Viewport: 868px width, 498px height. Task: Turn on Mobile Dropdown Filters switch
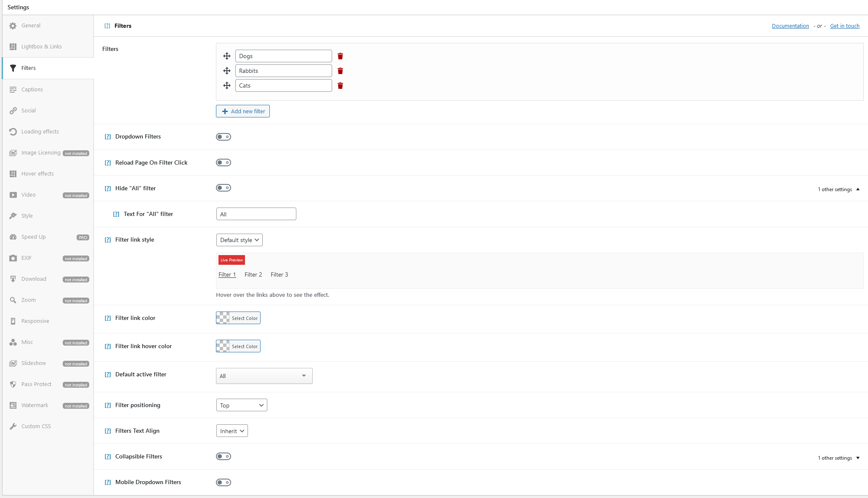pyautogui.click(x=224, y=482)
